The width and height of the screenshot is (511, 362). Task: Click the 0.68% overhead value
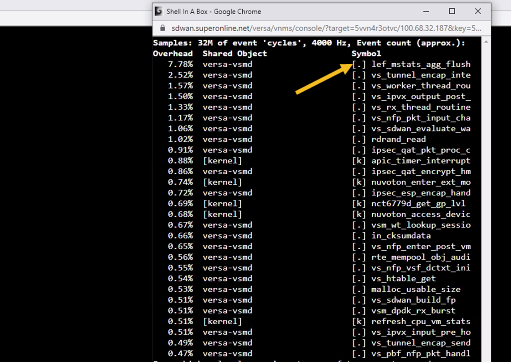180,214
